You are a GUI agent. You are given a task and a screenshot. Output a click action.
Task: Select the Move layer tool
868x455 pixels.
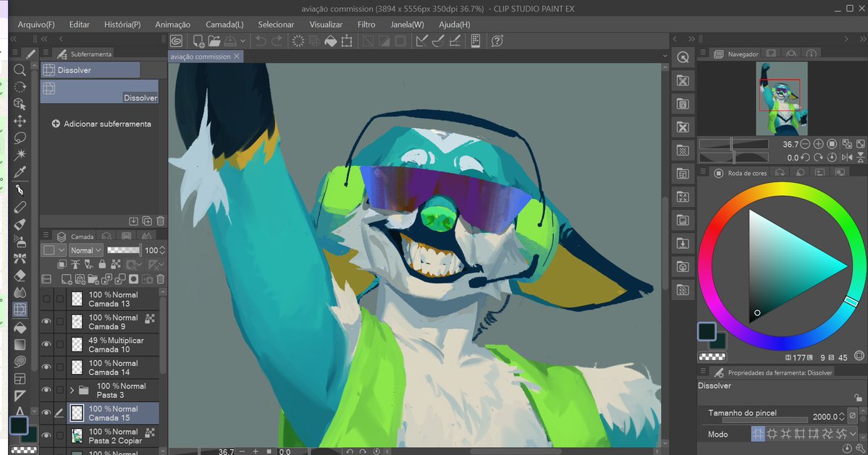[20, 121]
